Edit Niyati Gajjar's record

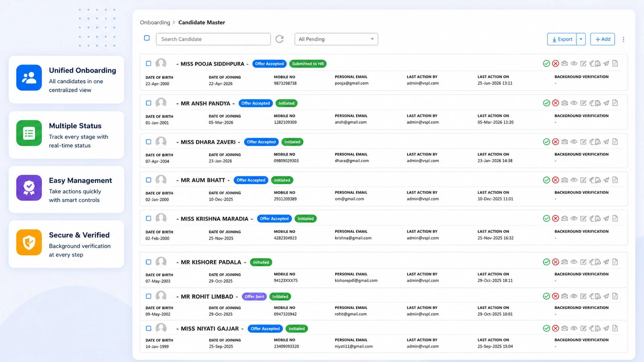coord(583,328)
